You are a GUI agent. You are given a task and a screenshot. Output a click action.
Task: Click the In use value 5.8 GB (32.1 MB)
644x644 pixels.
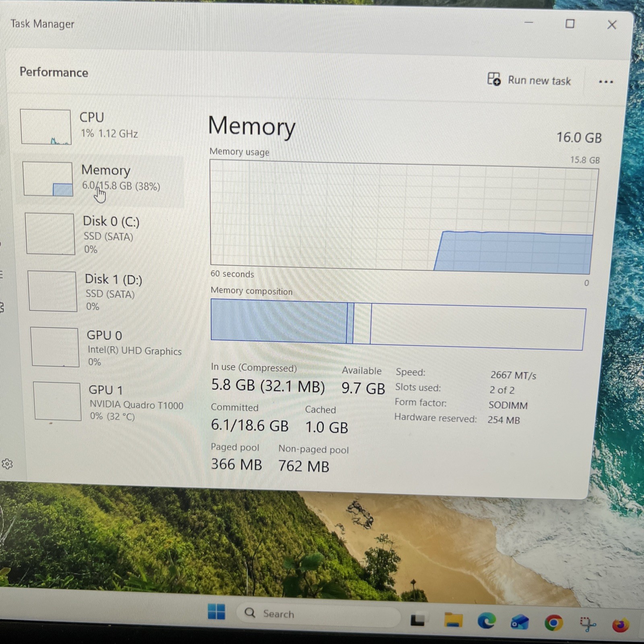tap(268, 386)
